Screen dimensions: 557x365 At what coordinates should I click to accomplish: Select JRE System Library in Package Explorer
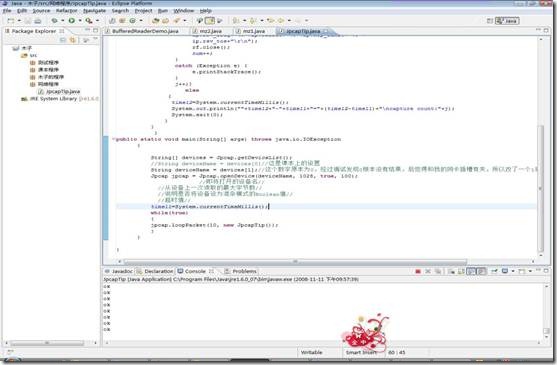(x=59, y=99)
